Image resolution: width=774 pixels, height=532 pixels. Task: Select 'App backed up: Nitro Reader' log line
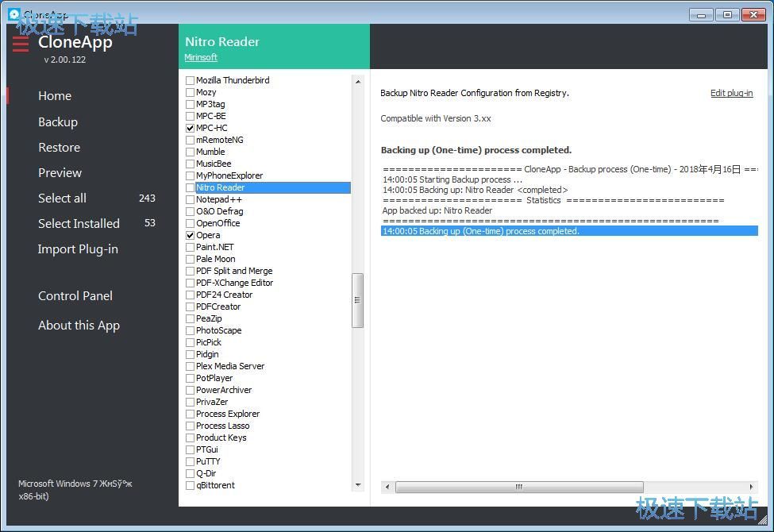(x=437, y=210)
